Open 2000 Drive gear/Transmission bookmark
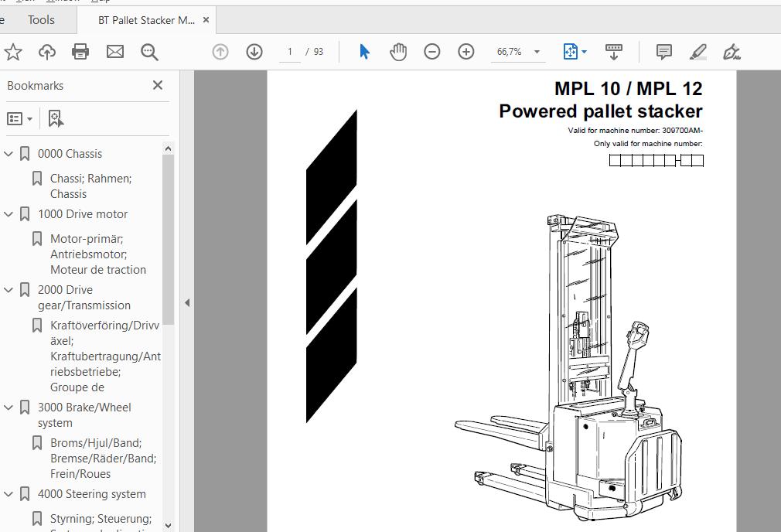 84,298
